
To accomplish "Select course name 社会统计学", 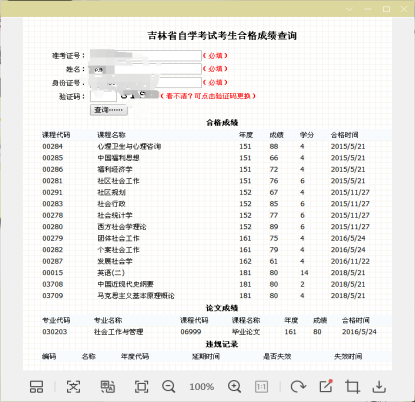I will coord(115,215).
